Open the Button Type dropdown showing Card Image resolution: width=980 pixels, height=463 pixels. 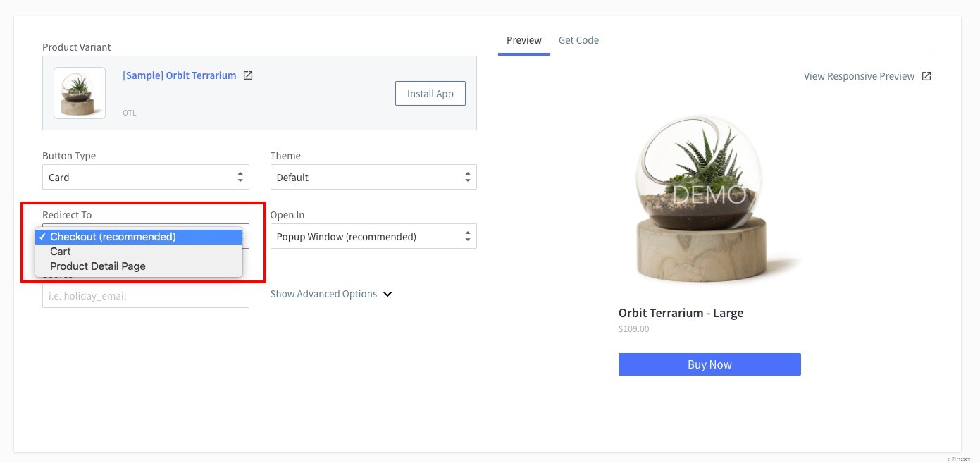pyautogui.click(x=141, y=177)
